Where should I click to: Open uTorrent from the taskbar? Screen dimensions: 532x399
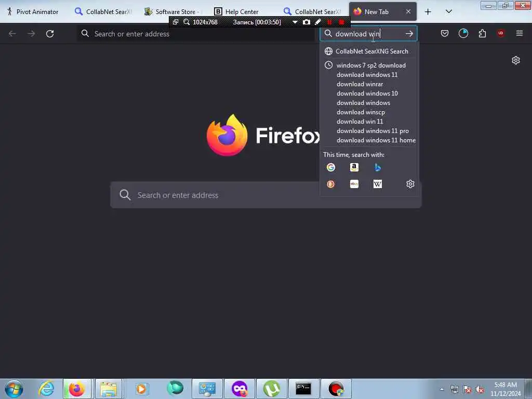pos(271,389)
